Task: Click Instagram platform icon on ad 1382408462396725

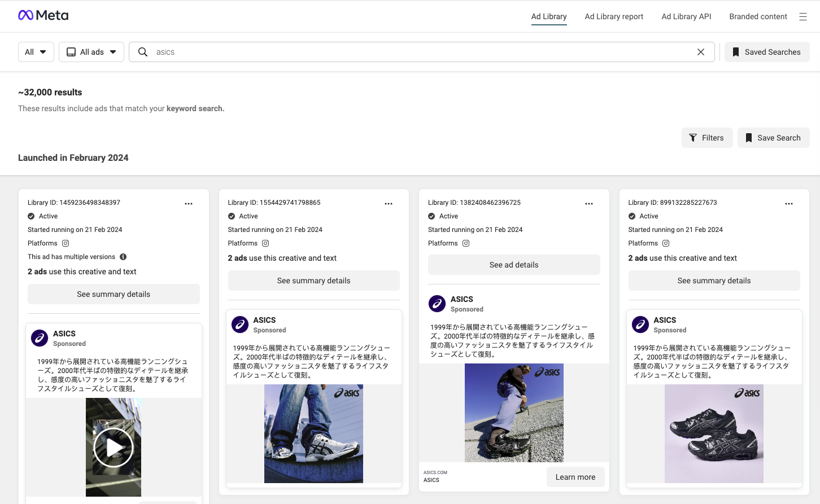Action: click(x=466, y=243)
